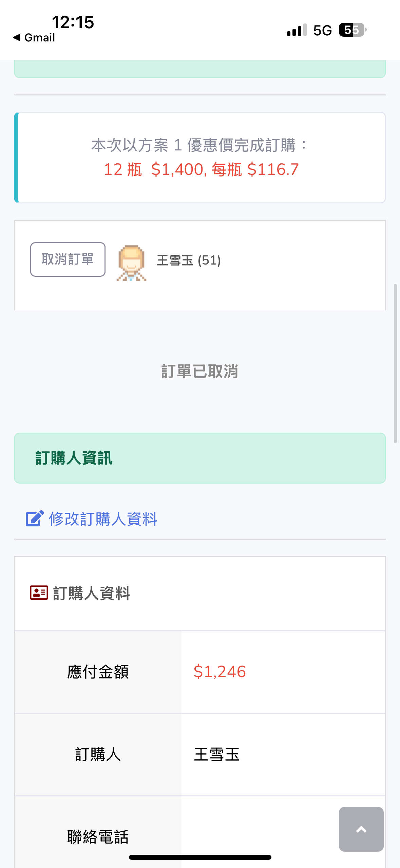Tap the 5G network indicator
The width and height of the screenshot is (400, 868).
pos(322,31)
